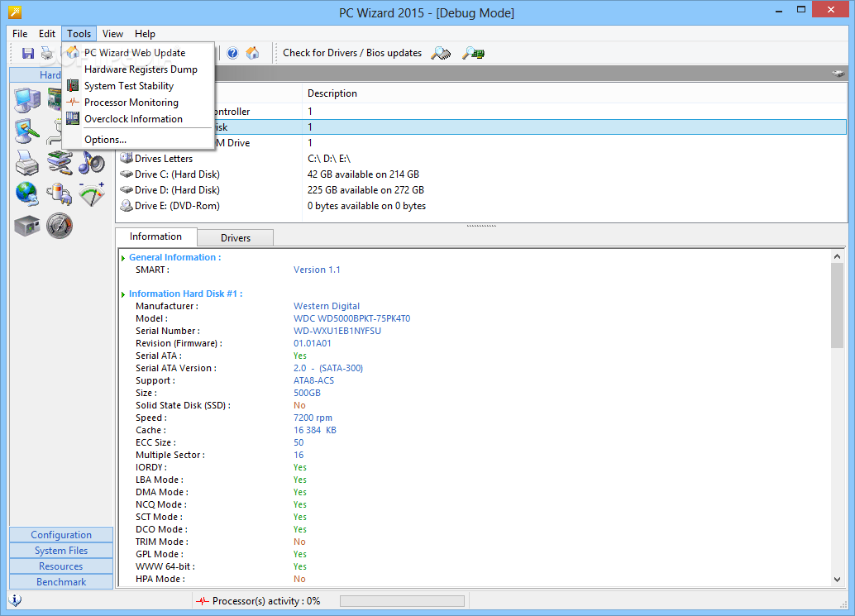This screenshot has height=616, width=855.
Task: Open the Help menu
Action: (145, 34)
